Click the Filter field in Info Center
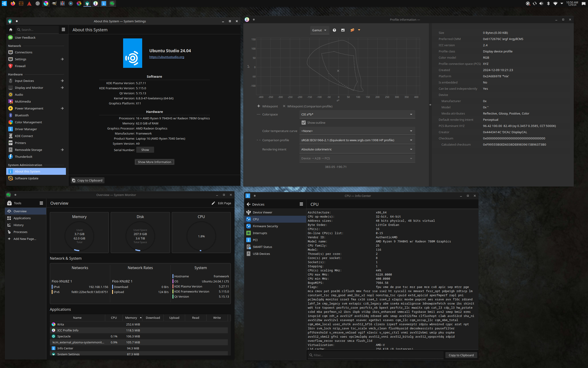 (375, 355)
